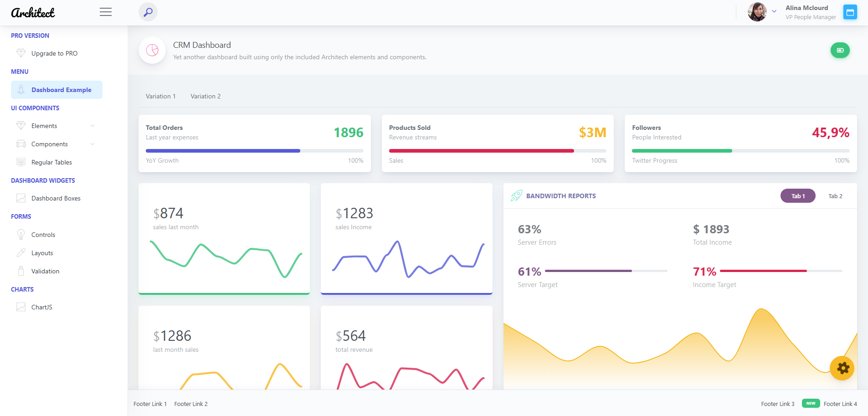Open Controls forms page
868x416 pixels.
(x=43, y=235)
